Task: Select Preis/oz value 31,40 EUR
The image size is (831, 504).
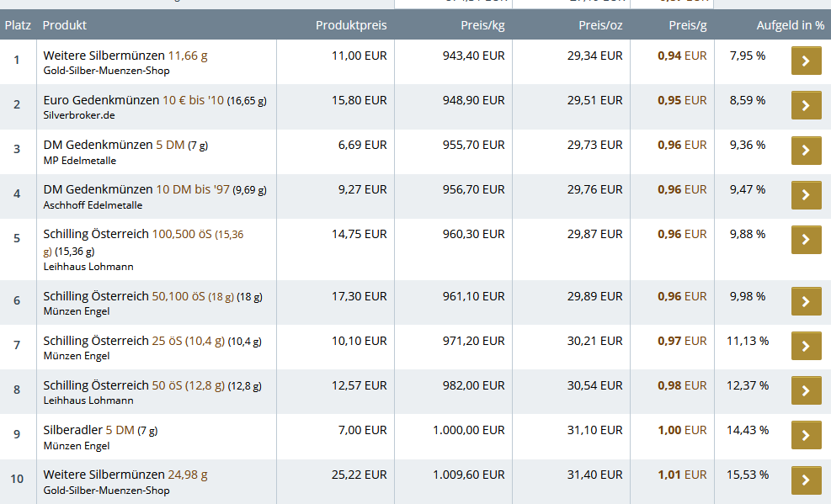Action: (x=594, y=475)
